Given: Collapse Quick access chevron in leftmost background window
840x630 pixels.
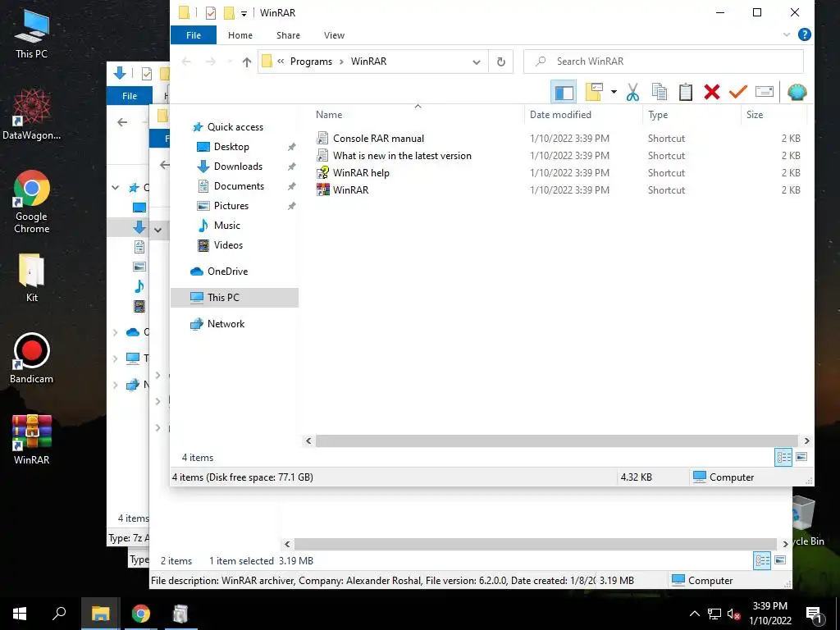Looking at the screenshot, I should pos(115,188).
